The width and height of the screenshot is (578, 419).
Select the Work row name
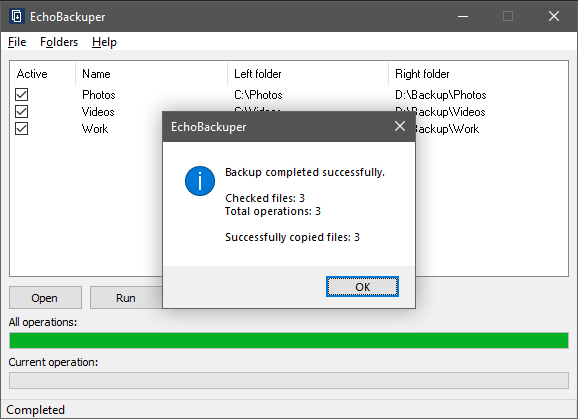click(95, 129)
